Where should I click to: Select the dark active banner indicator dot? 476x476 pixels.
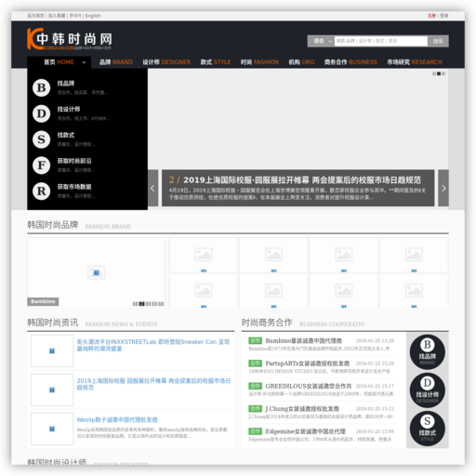tap(439, 73)
